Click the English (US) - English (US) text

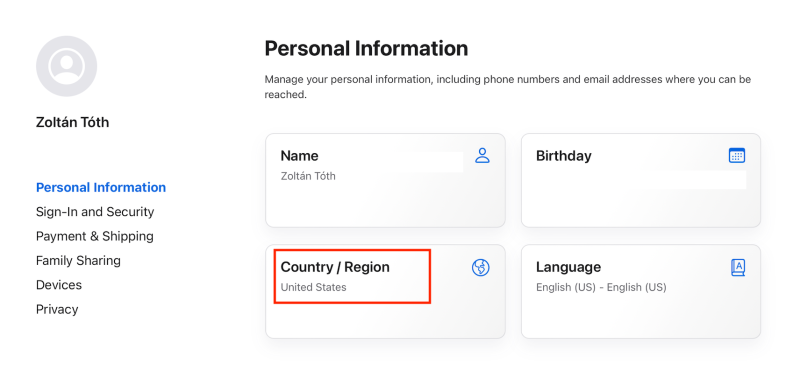(x=601, y=287)
